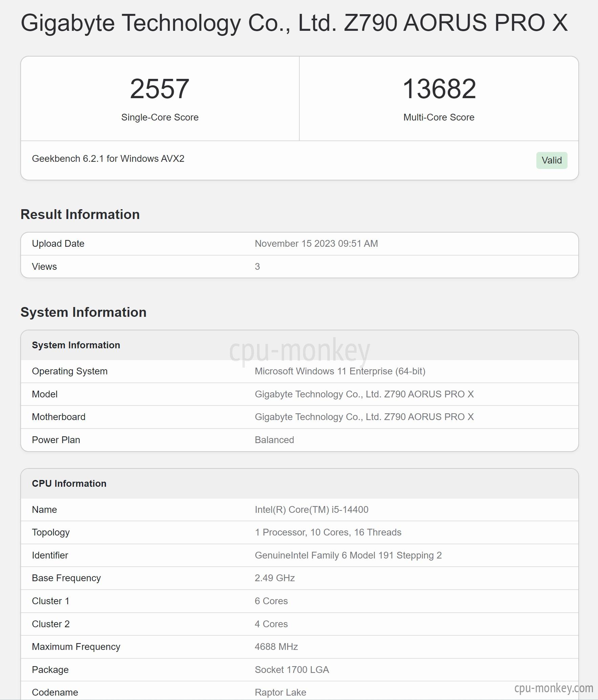Click the 2557 single-core score number
598x700 pixels.
tap(159, 89)
